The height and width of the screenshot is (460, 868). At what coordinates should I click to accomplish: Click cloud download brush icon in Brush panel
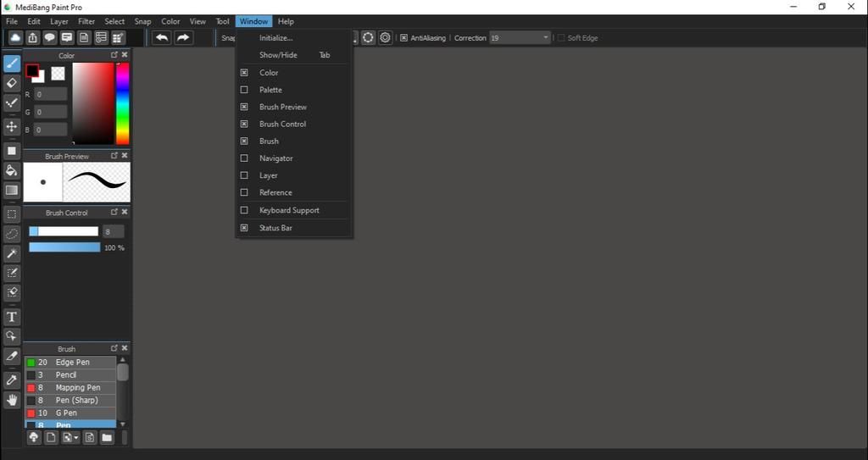[x=34, y=438]
